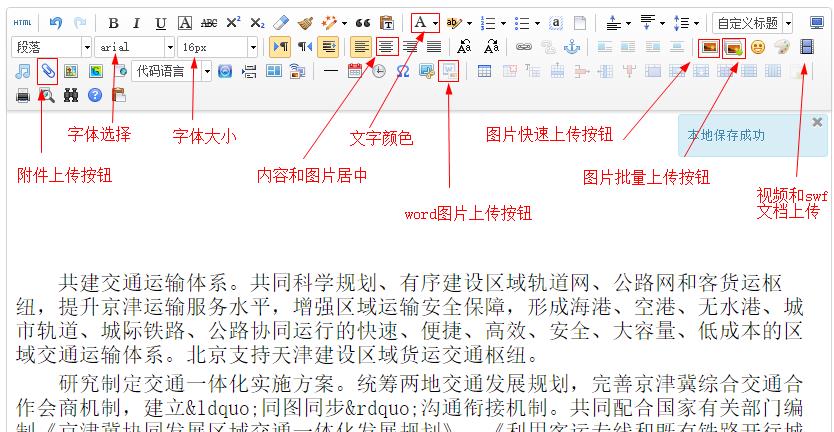834x432 pixels.
Task: Click the batch image upload icon
Action: click(733, 47)
